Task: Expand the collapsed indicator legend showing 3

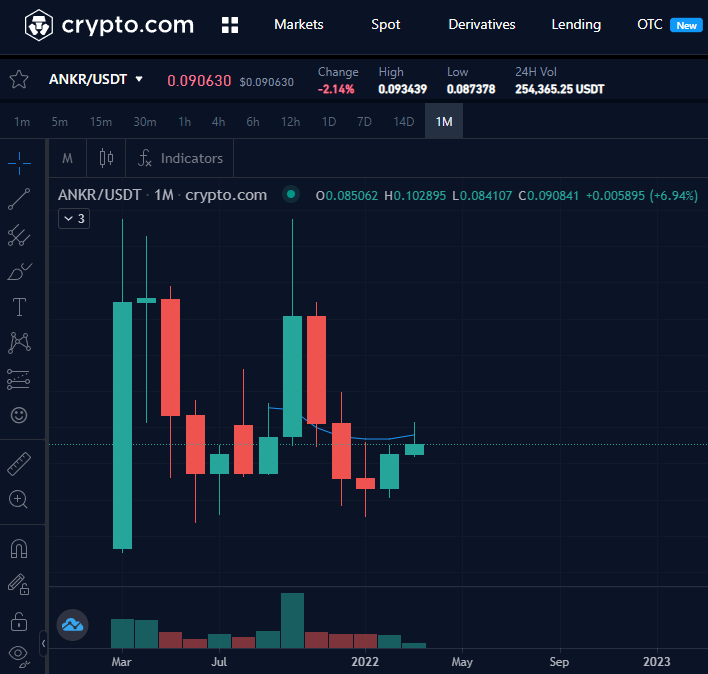Action: coord(74,218)
